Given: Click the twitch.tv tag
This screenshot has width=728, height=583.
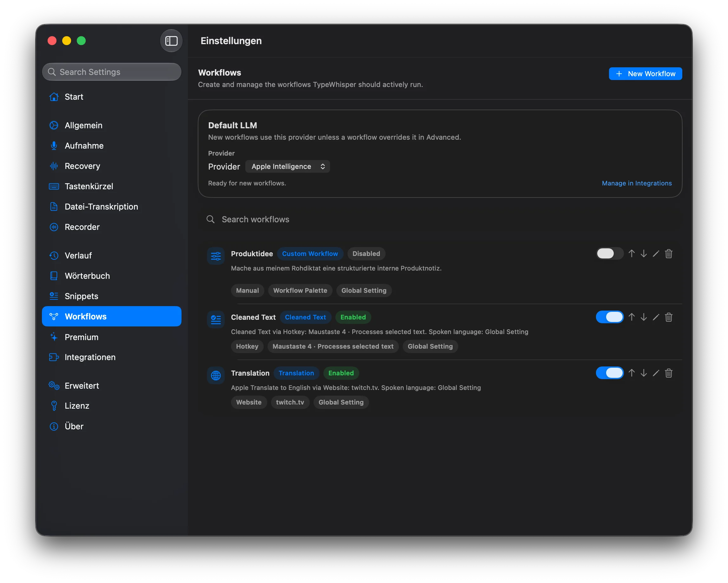Looking at the screenshot, I should pyautogui.click(x=290, y=402).
